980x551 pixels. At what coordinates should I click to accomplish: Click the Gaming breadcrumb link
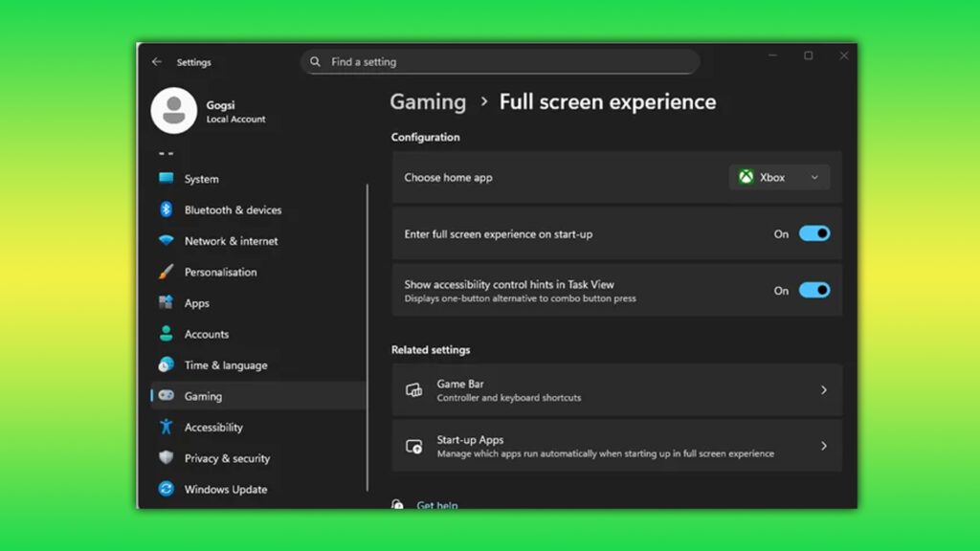point(428,101)
